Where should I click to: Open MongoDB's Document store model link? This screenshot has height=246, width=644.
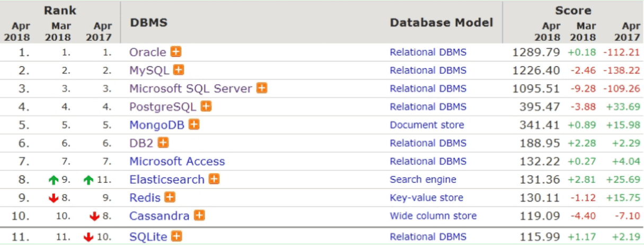pyautogui.click(x=427, y=125)
